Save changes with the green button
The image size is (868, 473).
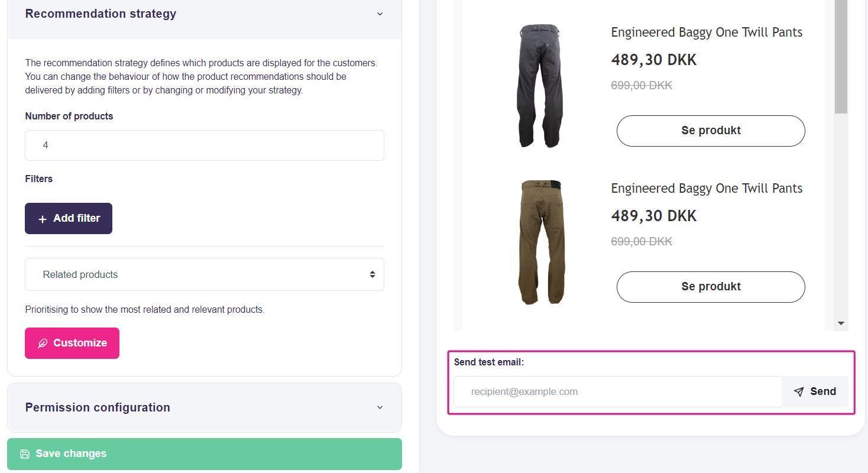pyautogui.click(x=205, y=454)
